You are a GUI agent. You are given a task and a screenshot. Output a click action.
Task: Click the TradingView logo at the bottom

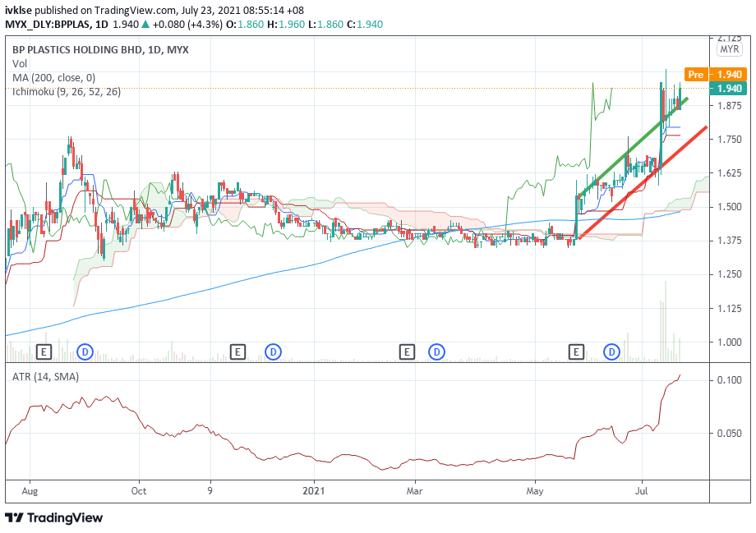pos(54,518)
